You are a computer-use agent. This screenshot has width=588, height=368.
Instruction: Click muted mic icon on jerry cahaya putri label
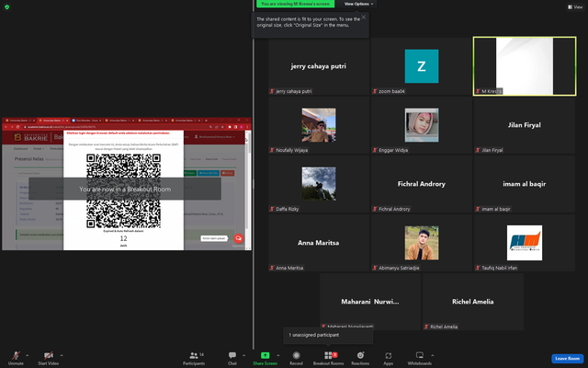click(272, 91)
